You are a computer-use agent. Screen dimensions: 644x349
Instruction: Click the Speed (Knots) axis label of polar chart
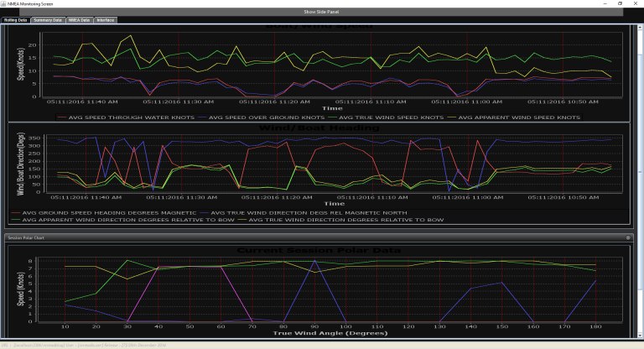[20, 289]
